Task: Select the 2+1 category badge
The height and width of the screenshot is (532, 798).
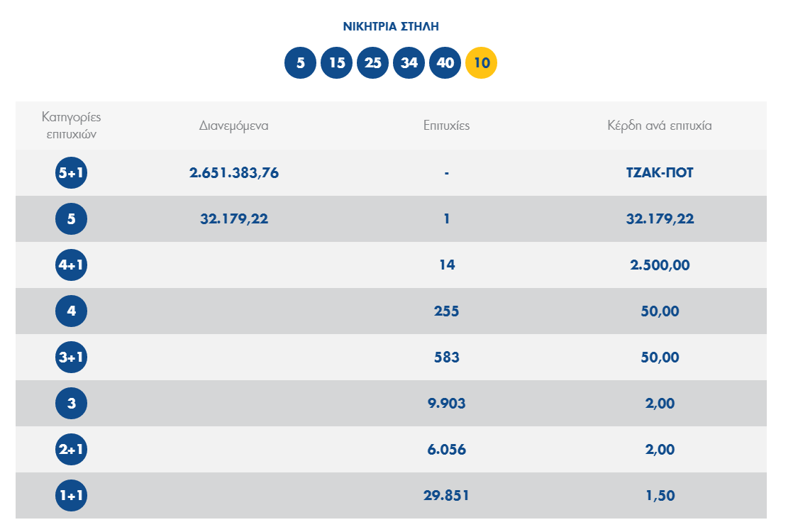Action: click(71, 450)
